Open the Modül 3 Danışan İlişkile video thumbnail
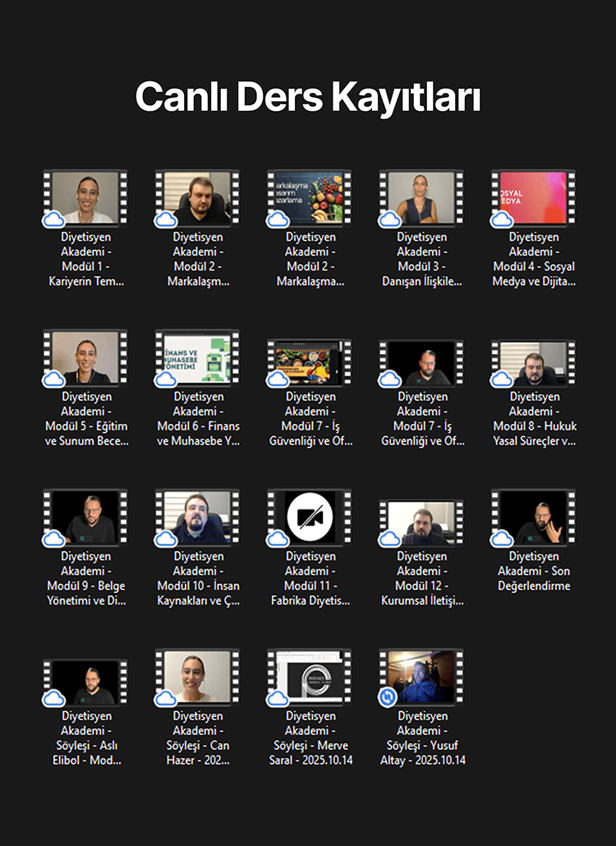 click(421, 197)
